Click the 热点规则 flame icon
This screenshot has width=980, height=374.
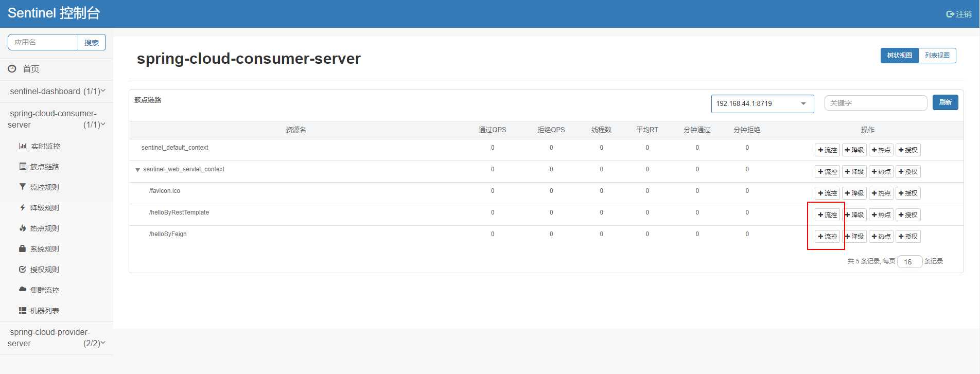[x=22, y=228]
